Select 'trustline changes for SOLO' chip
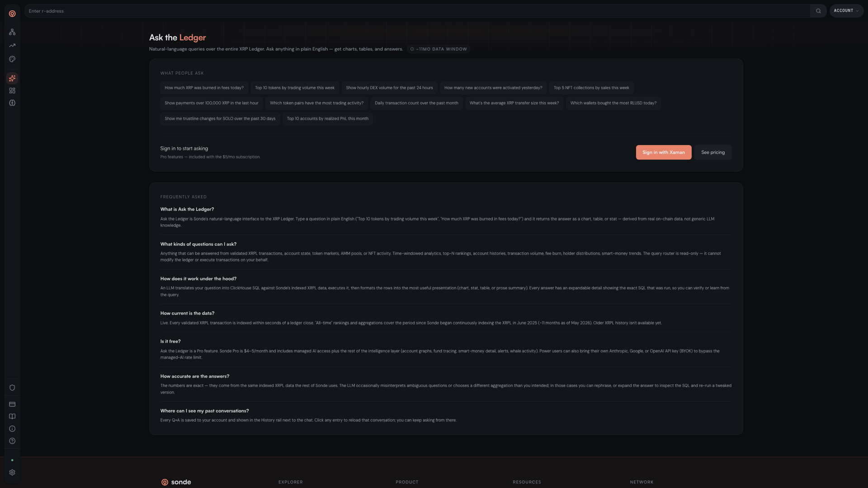 220,119
